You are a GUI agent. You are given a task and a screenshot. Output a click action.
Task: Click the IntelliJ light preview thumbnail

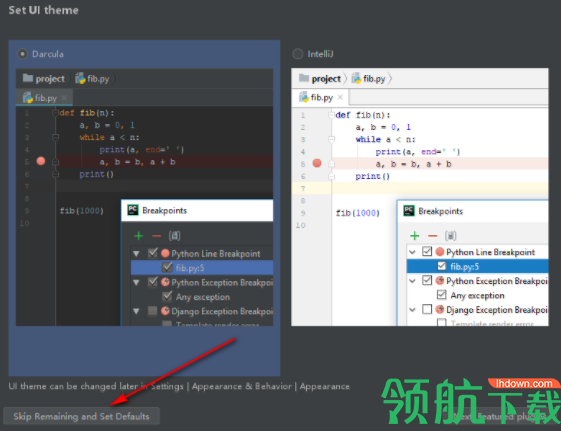[420, 197]
